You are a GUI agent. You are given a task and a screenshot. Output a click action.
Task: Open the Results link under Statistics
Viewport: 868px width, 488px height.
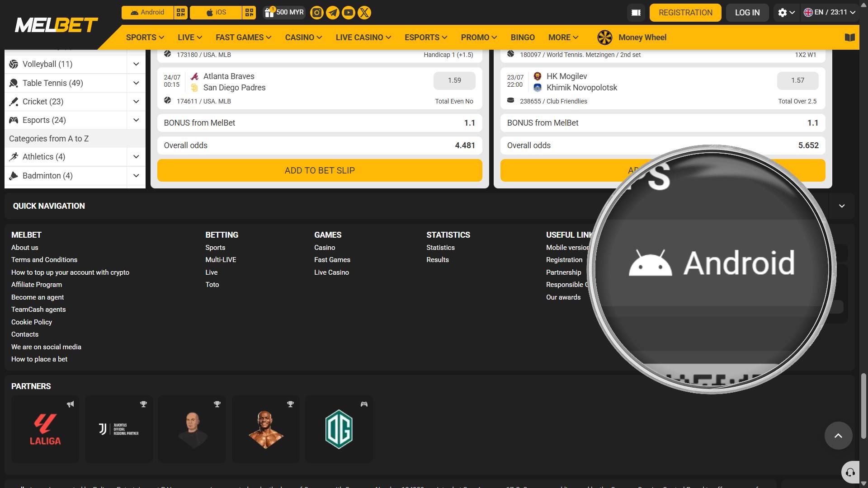coord(438,260)
